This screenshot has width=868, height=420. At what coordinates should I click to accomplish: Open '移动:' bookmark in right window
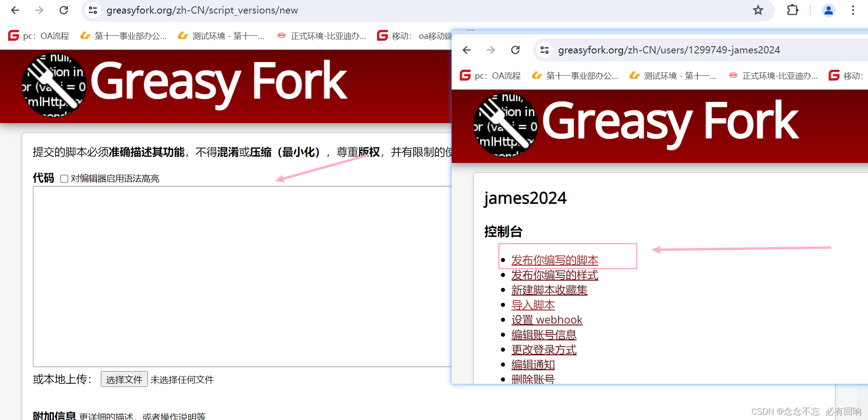tap(846, 76)
